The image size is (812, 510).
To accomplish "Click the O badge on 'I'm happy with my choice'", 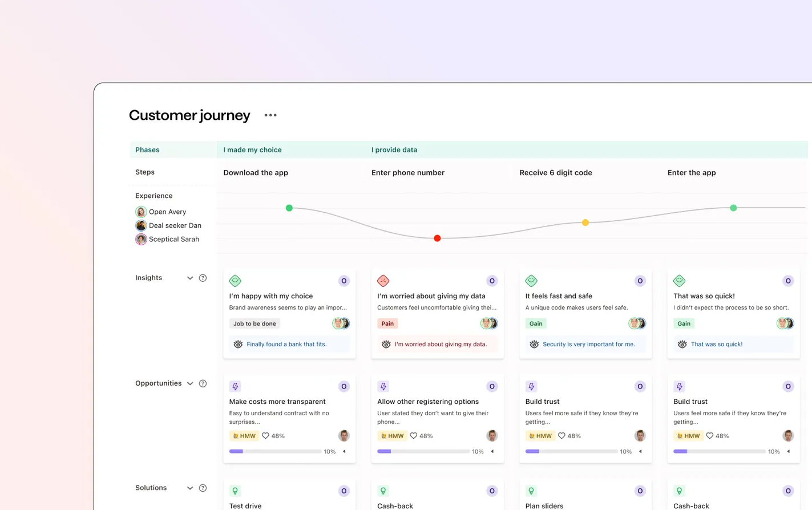I will (x=344, y=281).
